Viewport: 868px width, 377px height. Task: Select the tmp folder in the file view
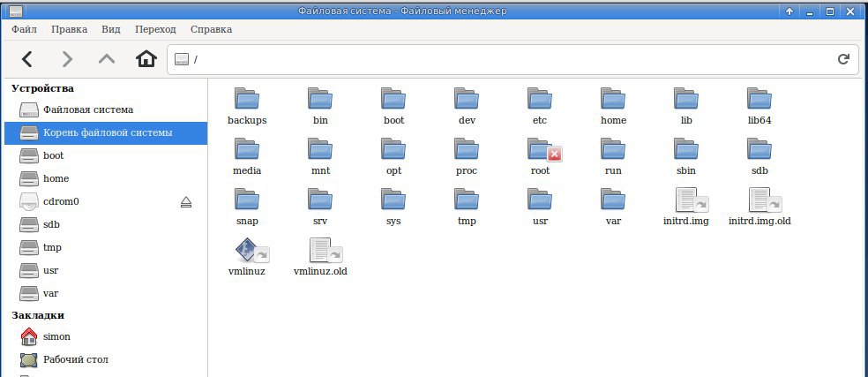(x=467, y=207)
